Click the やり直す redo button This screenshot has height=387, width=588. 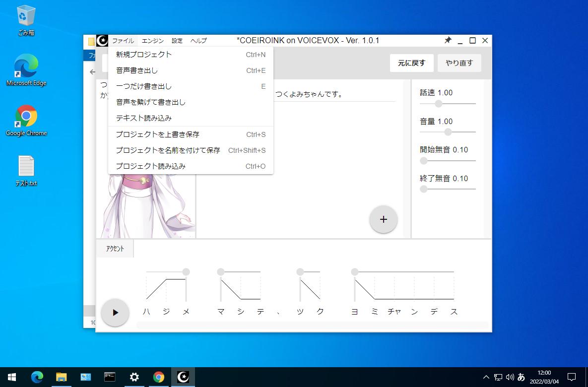tap(459, 63)
